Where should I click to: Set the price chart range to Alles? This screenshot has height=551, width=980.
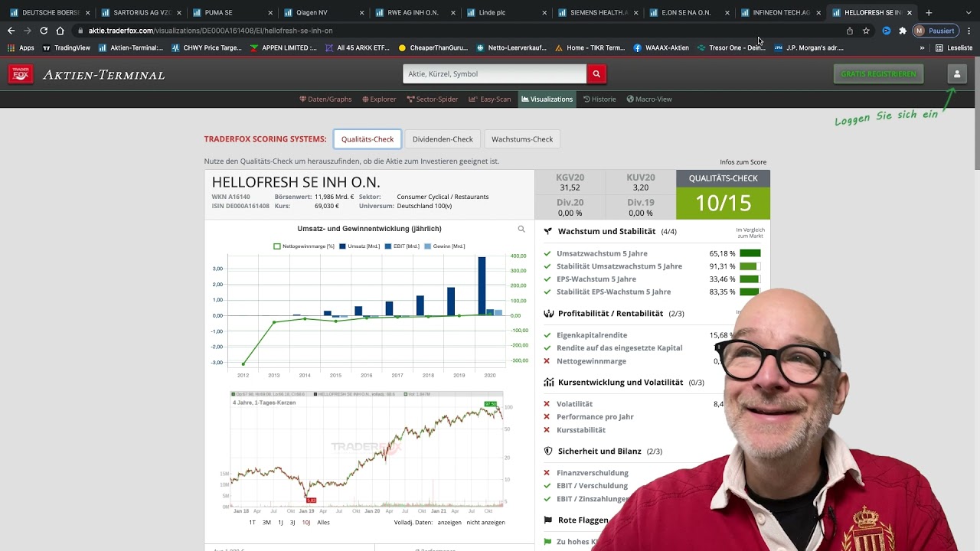(x=323, y=522)
